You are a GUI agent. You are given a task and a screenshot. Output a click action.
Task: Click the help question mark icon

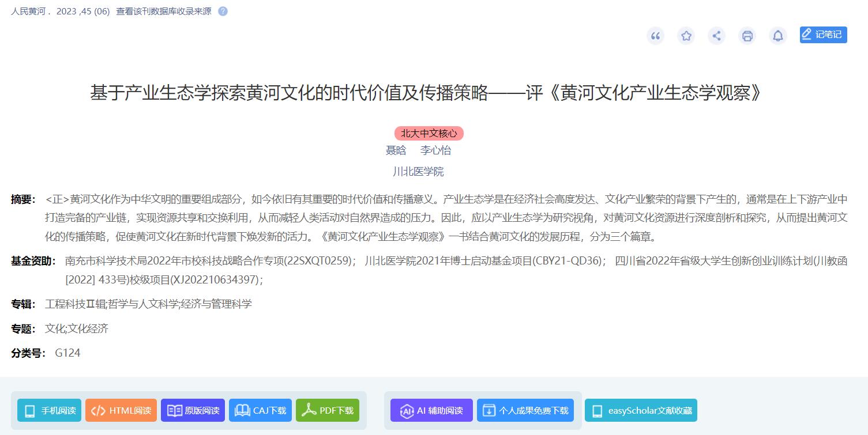click(x=223, y=11)
